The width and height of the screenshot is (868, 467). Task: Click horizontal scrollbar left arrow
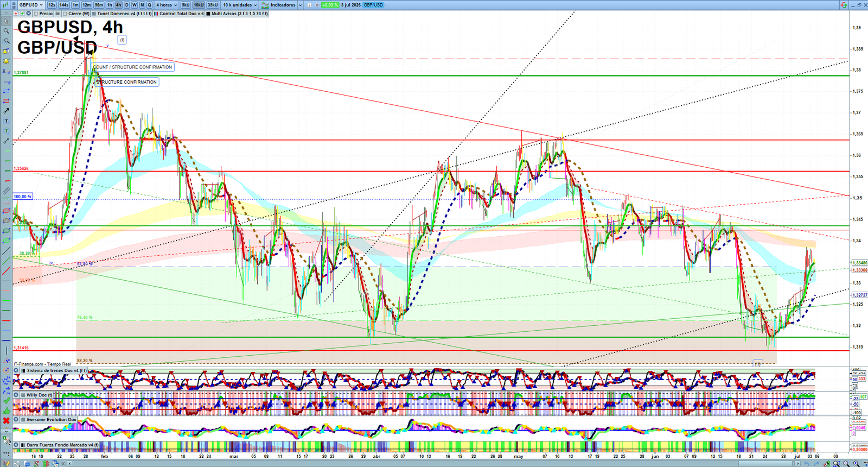click(x=70, y=463)
